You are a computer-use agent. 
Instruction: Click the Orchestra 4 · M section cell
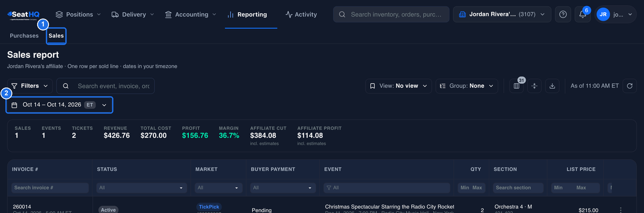coord(513,207)
